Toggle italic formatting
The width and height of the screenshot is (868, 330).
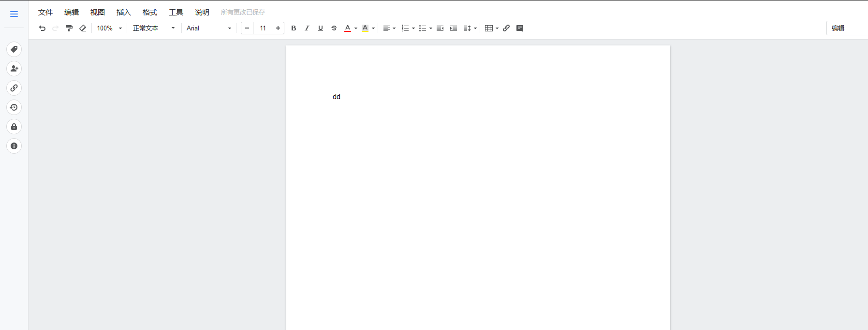(x=307, y=28)
